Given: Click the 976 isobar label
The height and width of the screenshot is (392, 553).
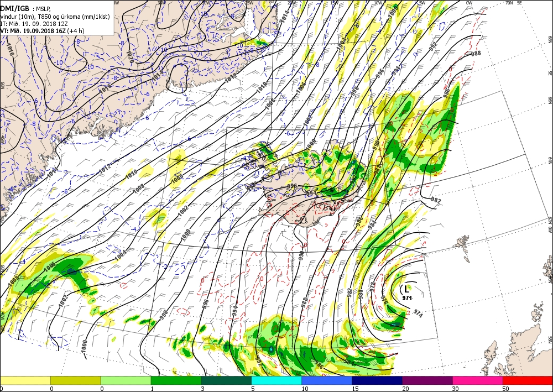Looking at the screenshot, I should point(384,299).
